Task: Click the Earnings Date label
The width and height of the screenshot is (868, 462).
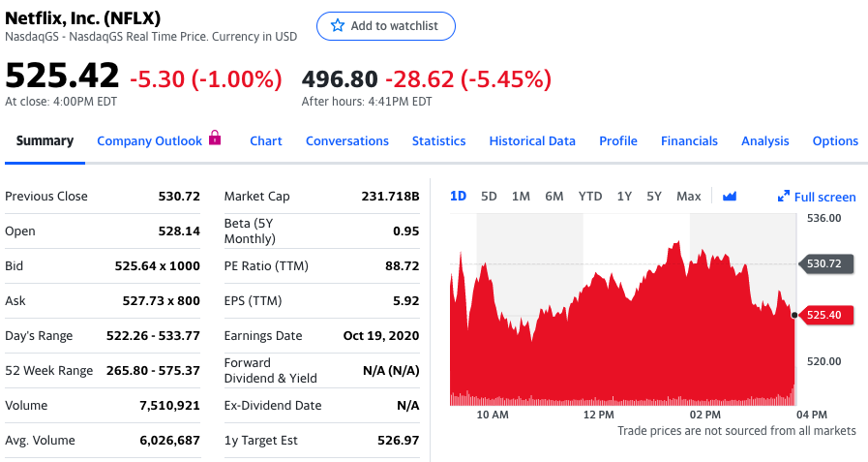Action: coord(263,336)
